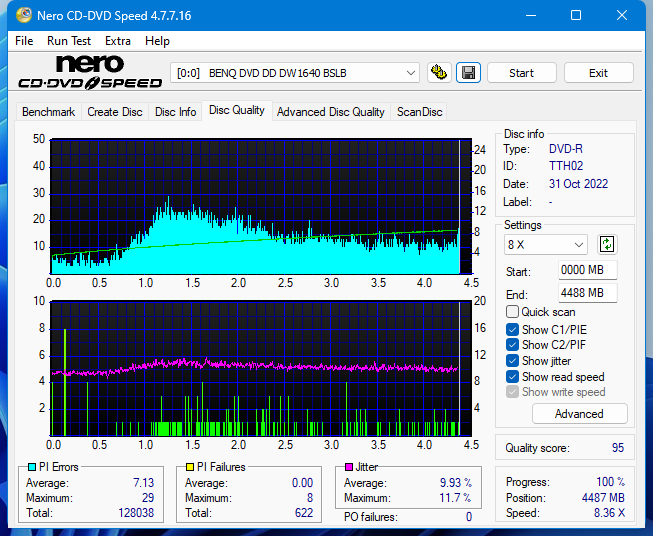653x536 pixels.
Task: Click the PI Failures yellow legend swatch
Action: pyautogui.click(x=190, y=467)
